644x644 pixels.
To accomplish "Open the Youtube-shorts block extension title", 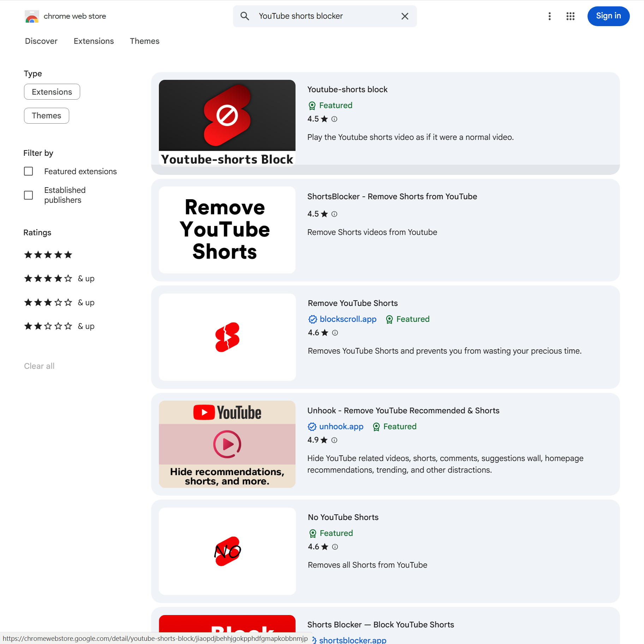I will 347,89.
